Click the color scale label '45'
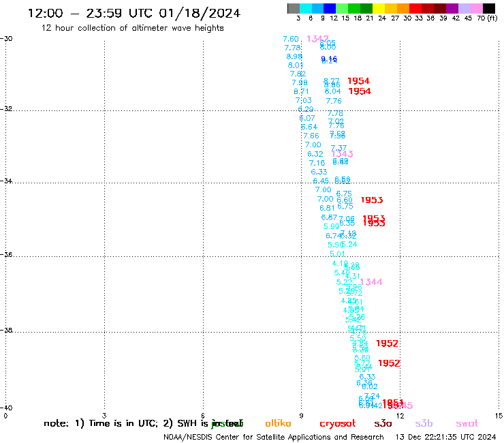Viewport: 504px width, 443px height. click(x=468, y=18)
